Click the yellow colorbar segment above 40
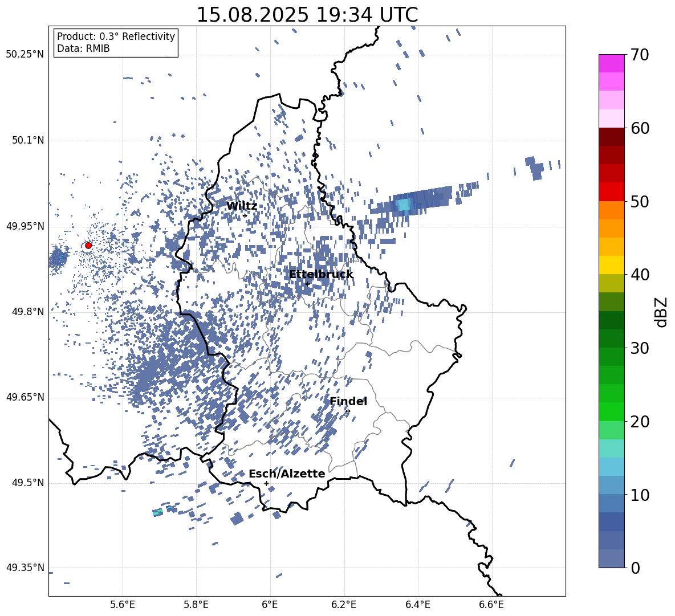This screenshot has height=616, width=675. coord(611,265)
